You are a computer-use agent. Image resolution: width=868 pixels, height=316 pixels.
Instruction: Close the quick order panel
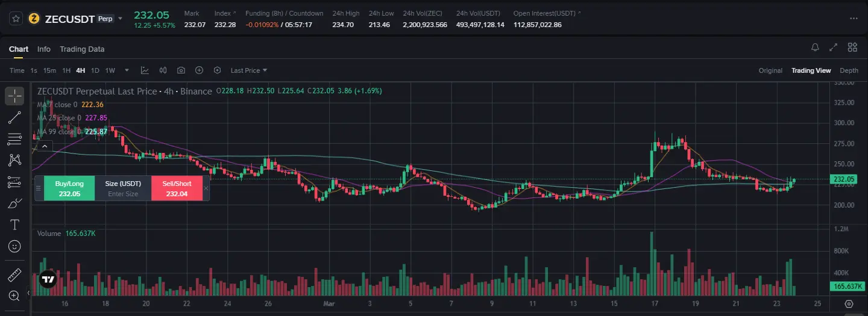pos(206,188)
